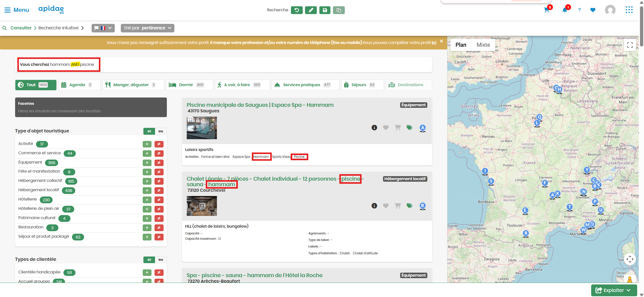644x297 pixels.
Task: Click the edit search pencil icon
Action: [311, 10]
